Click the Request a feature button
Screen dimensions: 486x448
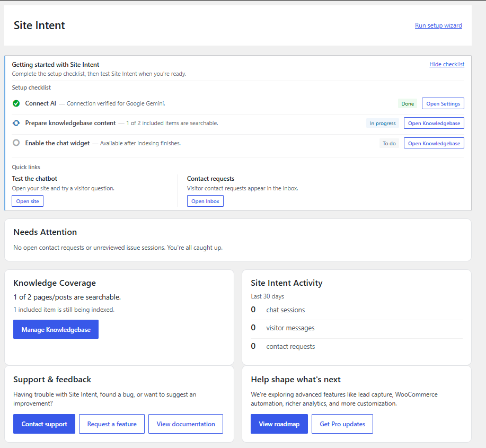[112, 424]
